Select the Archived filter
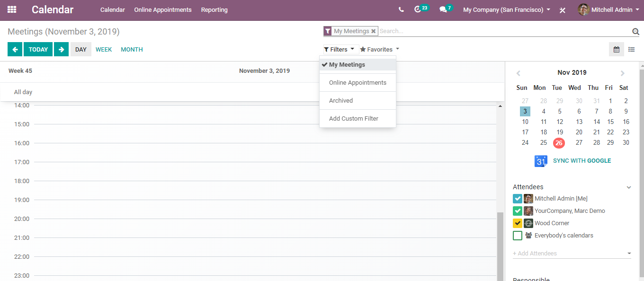 pyautogui.click(x=358, y=101)
